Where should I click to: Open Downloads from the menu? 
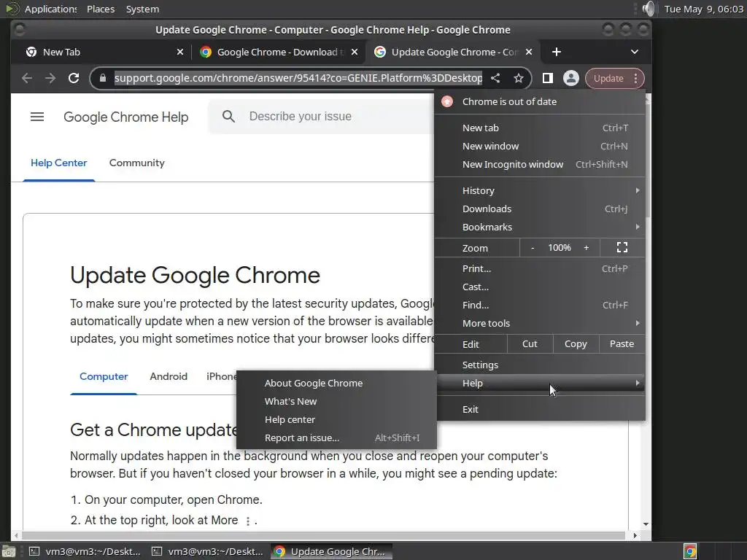[x=541, y=209]
